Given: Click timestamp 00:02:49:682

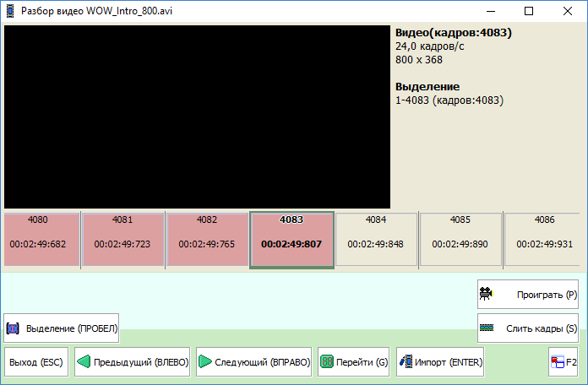Looking at the screenshot, I should pyautogui.click(x=38, y=244).
